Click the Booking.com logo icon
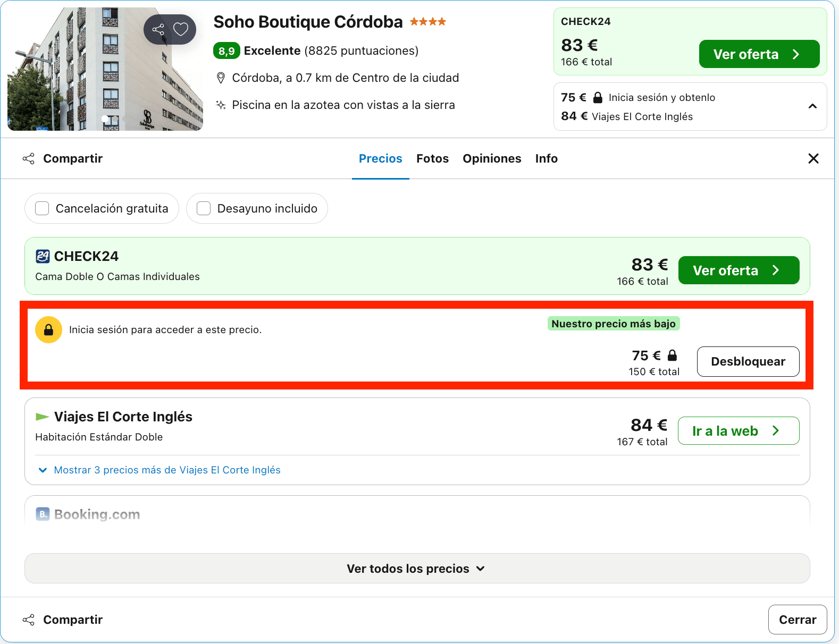The width and height of the screenshot is (839, 644). (43, 514)
